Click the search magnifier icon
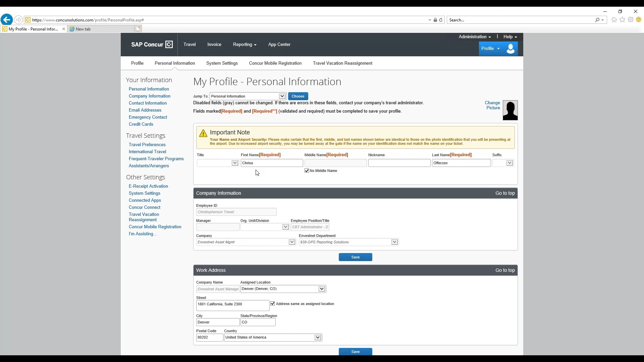Image resolution: width=644 pixels, height=362 pixels. click(x=597, y=20)
